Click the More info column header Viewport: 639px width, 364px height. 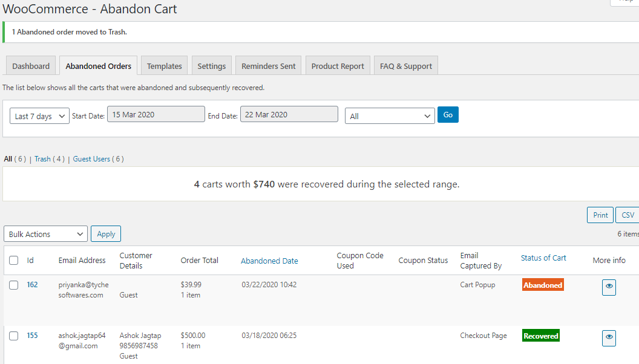[x=609, y=260]
